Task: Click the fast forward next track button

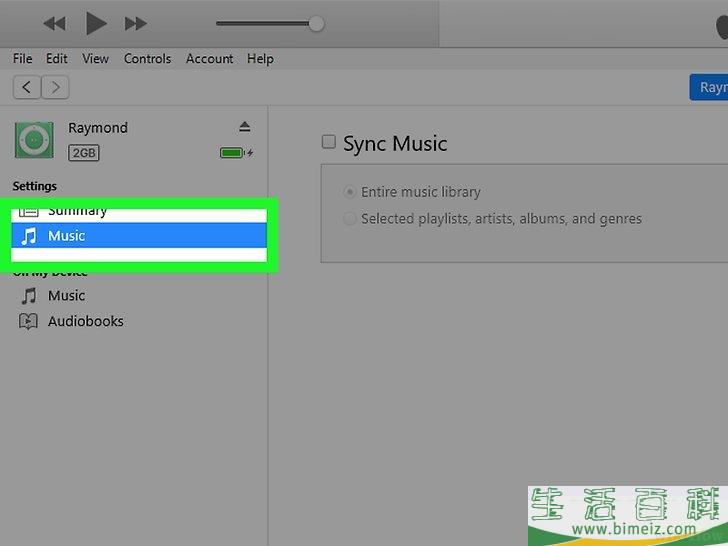Action: coord(136,24)
